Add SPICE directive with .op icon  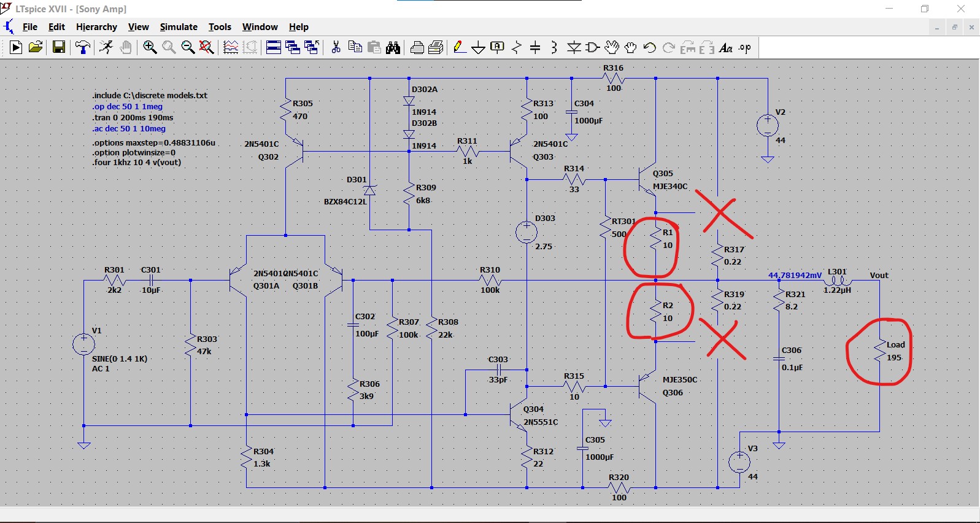(745, 47)
